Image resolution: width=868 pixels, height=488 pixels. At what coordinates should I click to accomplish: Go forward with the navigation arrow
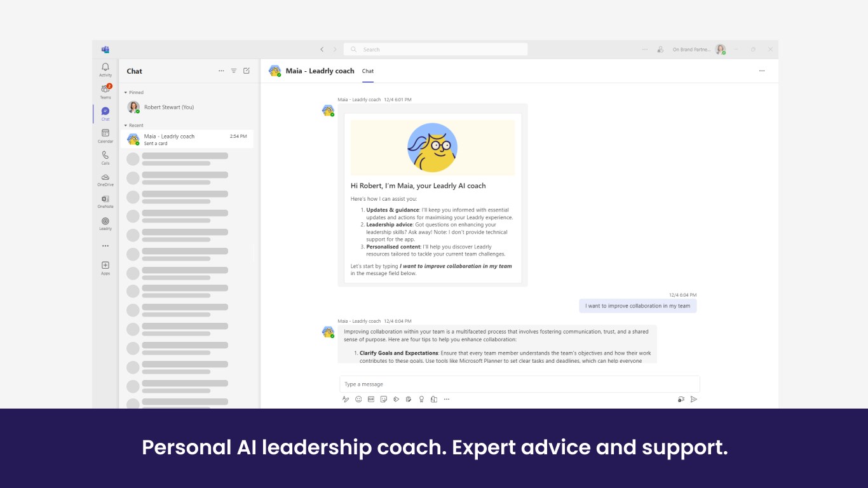335,50
